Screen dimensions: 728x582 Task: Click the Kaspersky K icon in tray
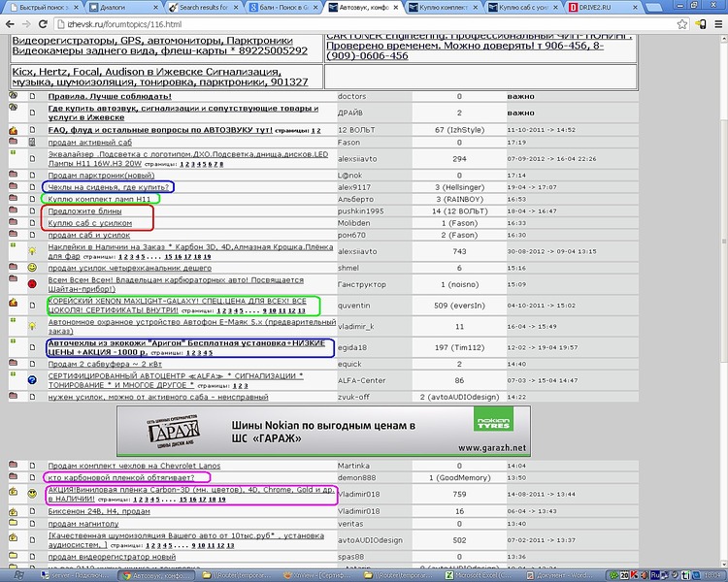point(634,575)
